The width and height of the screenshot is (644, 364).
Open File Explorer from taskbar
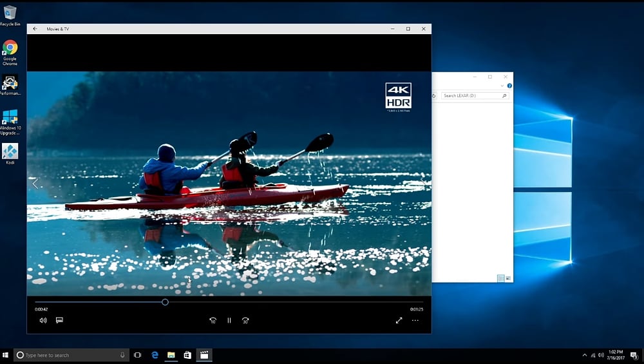171,355
